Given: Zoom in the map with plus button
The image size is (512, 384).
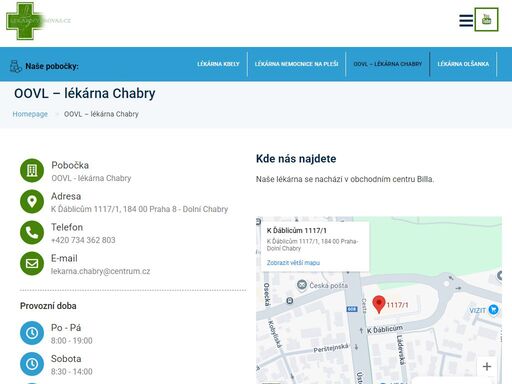Looking at the screenshot, I should [487, 366].
